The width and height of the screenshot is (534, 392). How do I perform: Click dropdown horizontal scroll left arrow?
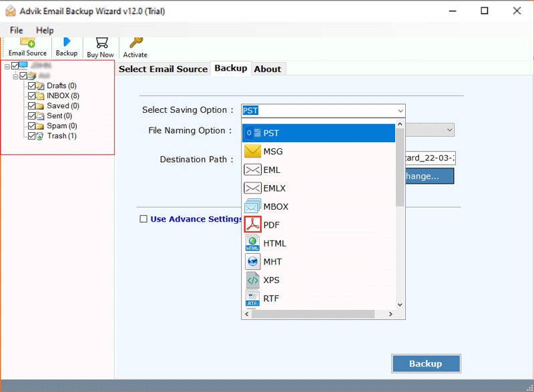(x=247, y=314)
